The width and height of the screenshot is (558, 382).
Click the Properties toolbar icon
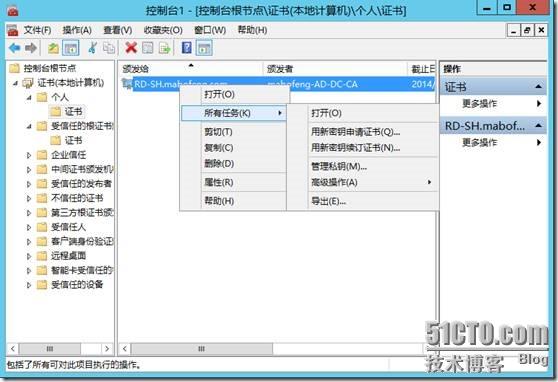(x=148, y=48)
